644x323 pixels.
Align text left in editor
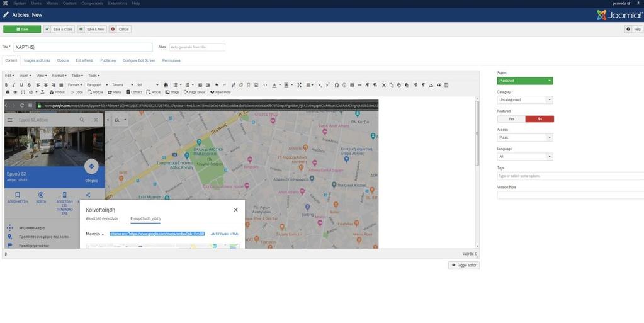pyautogui.click(x=38, y=85)
